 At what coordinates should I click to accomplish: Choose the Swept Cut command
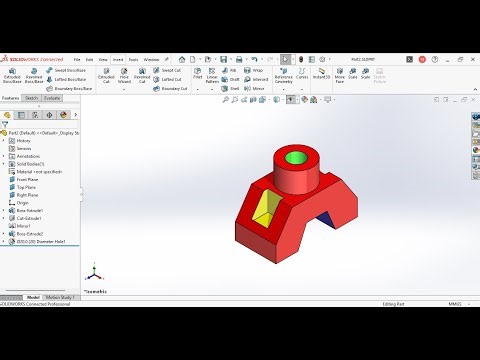coord(167,70)
